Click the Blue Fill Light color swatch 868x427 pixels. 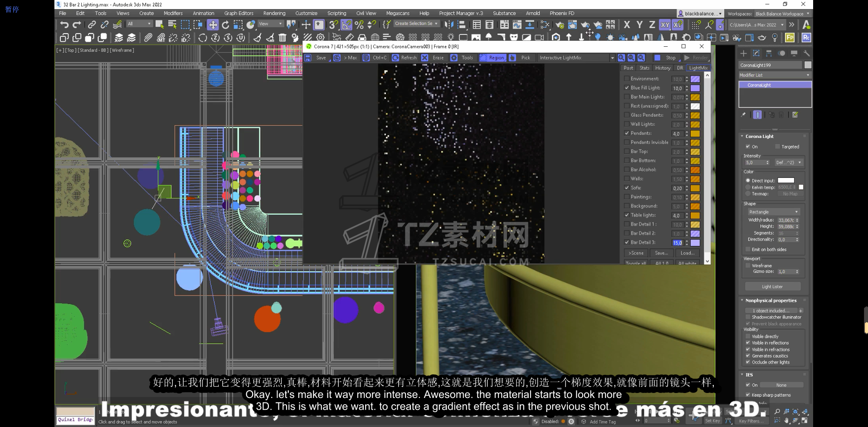click(x=695, y=88)
